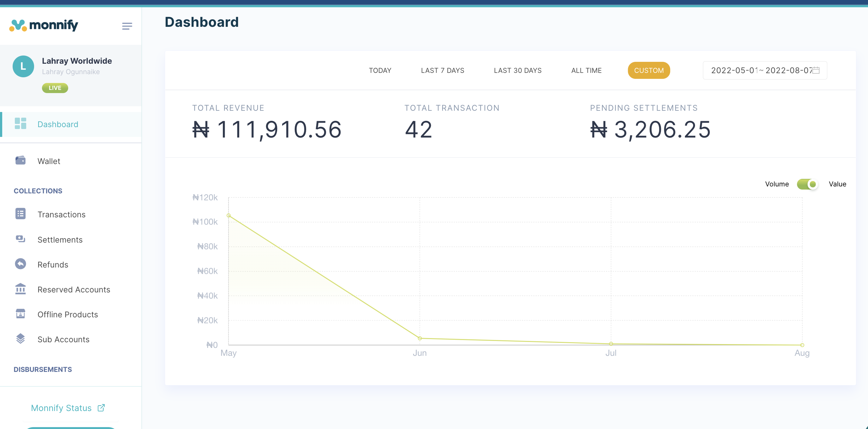Click the May data point on chart
This screenshot has height=429, width=868.
229,215
